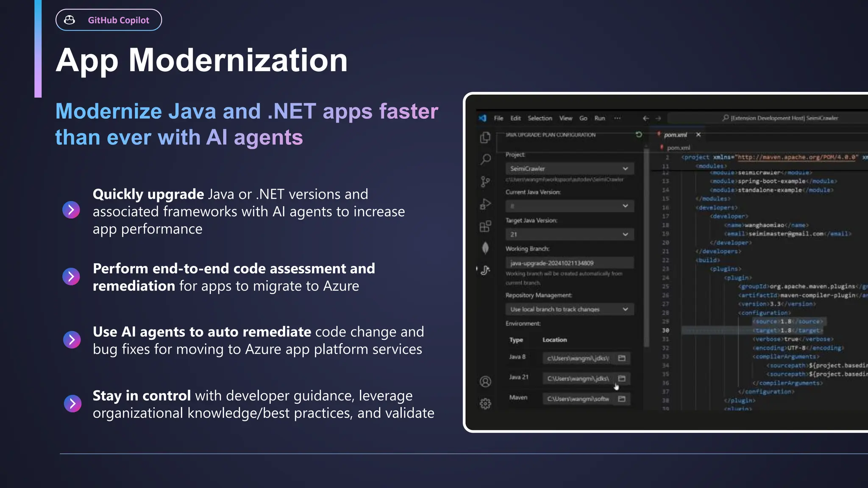Open the Extensions view
Viewport: 868px width, 488px height.
point(485,226)
